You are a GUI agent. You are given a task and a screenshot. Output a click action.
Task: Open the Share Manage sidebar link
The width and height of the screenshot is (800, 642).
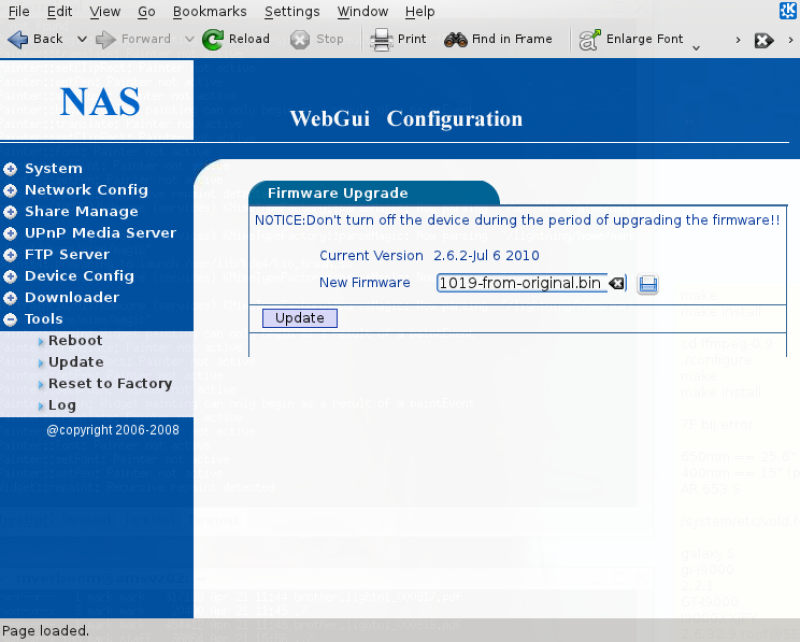coord(81,211)
